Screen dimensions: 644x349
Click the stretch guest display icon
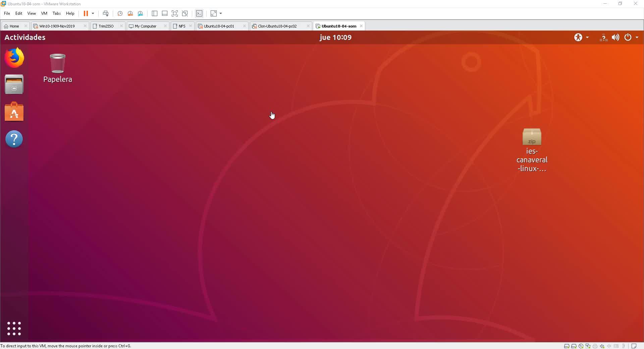pos(214,13)
